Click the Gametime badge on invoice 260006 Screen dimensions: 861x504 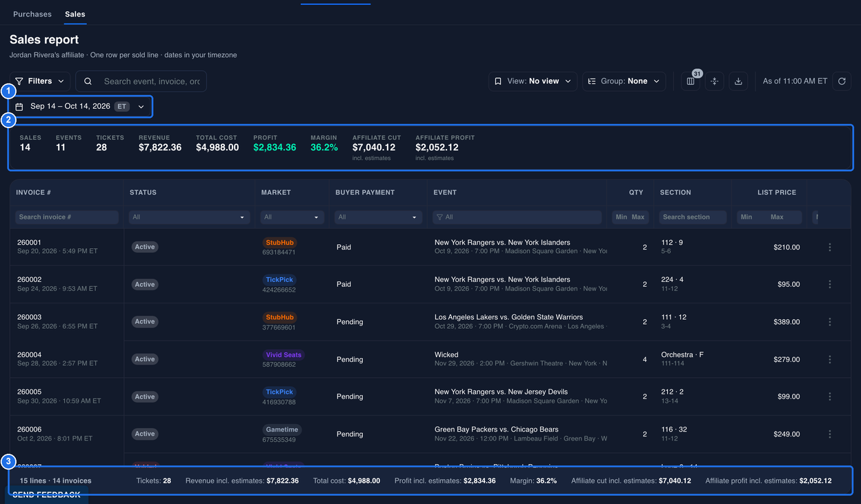(x=281, y=430)
